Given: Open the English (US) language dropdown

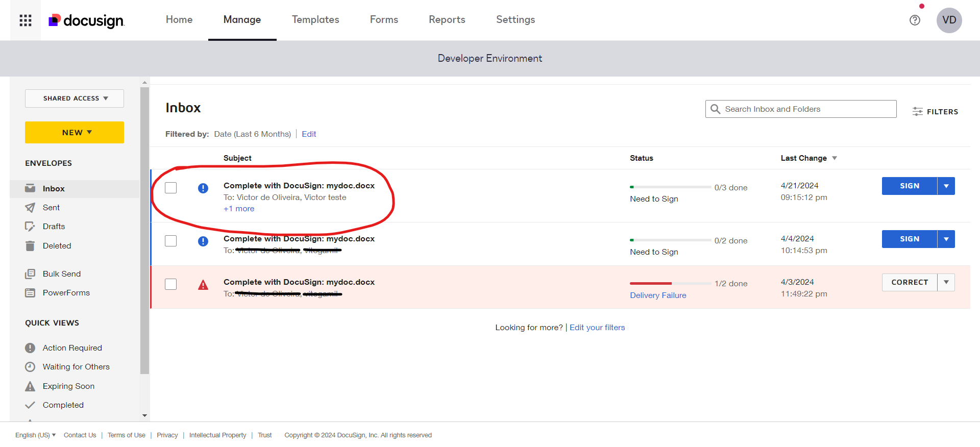Looking at the screenshot, I should (x=35, y=435).
